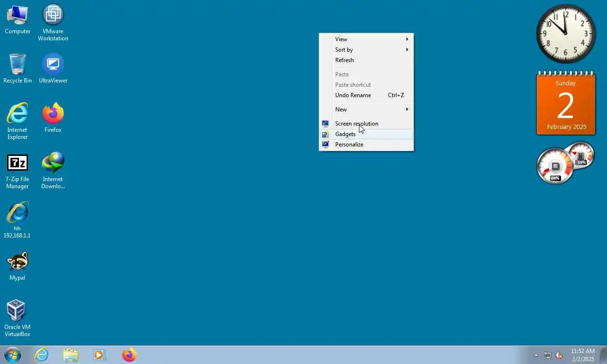607x364 pixels.
Task: Select the UltraViewer desktop icon
Action: pyautogui.click(x=53, y=69)
